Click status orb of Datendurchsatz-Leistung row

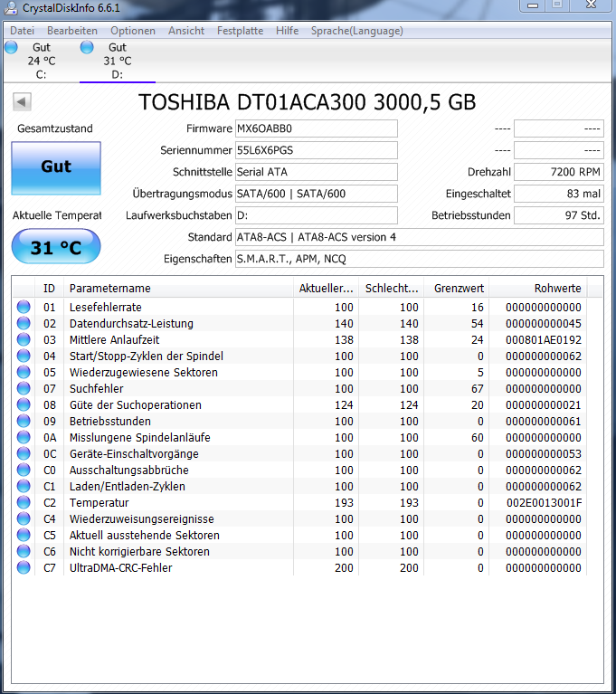tap(24, 323)
